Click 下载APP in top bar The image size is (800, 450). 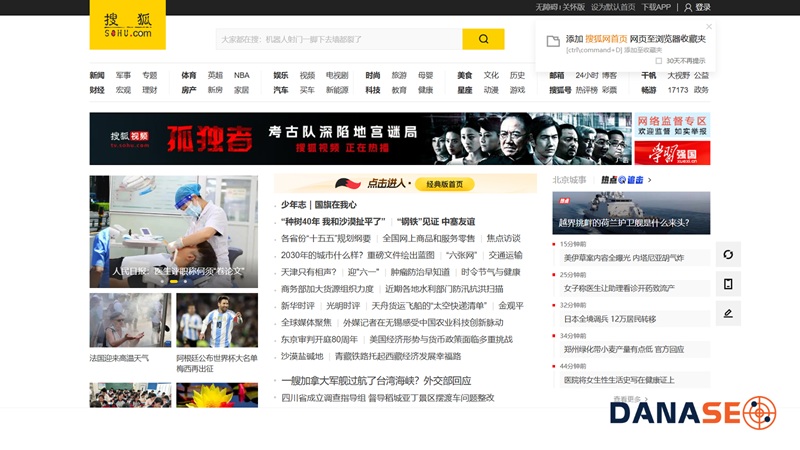pyautogui.click(x=656, y=7)
